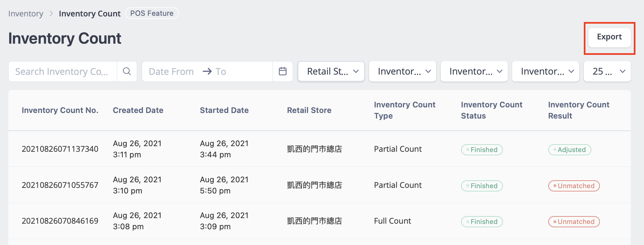The width and height of the screenshot is (644, 245).
Task: Click Finished status for count 20210826070846169
Action: [482, 222]
